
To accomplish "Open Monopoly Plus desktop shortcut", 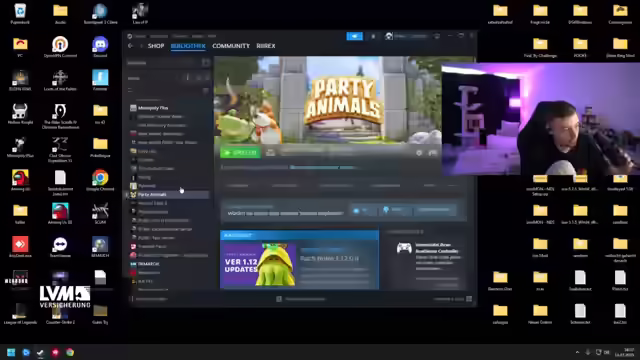I will pyautogui.click(x=20, y=147).
